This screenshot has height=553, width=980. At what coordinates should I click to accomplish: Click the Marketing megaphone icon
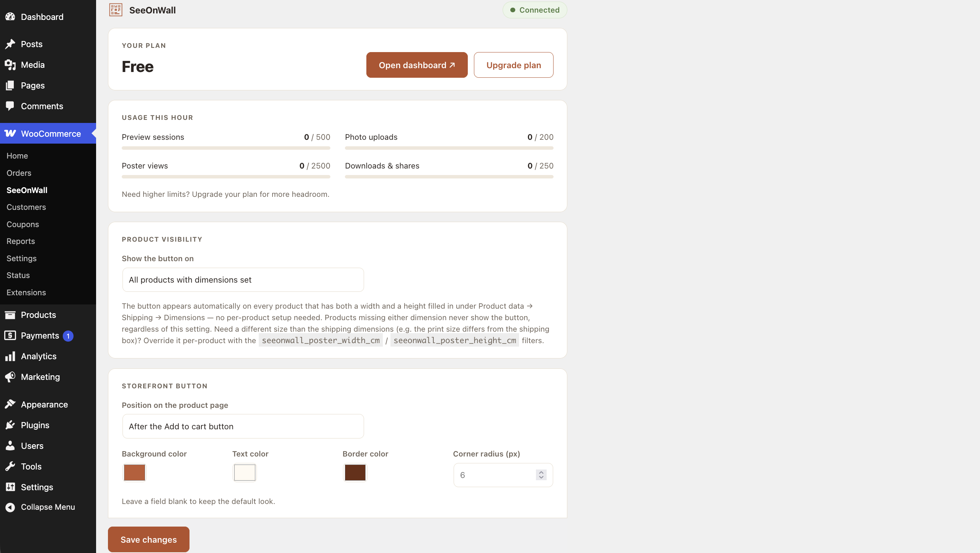(x=10, y=377)
